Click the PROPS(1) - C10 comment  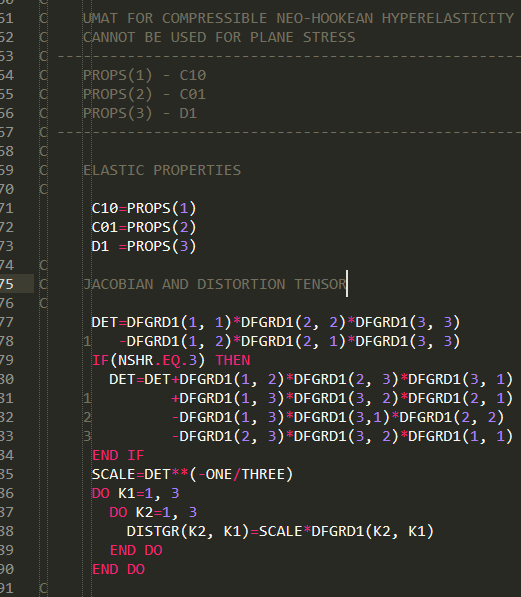[145, 75]
